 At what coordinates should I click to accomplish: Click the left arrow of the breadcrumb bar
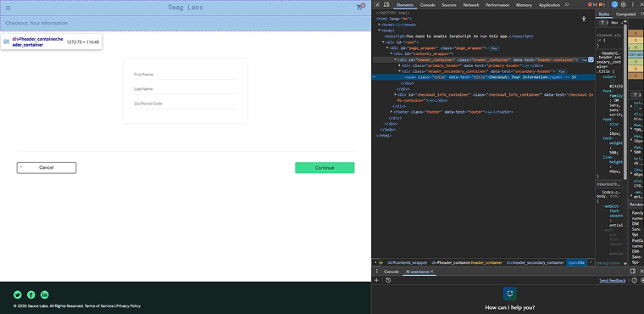tap(375, 262)
